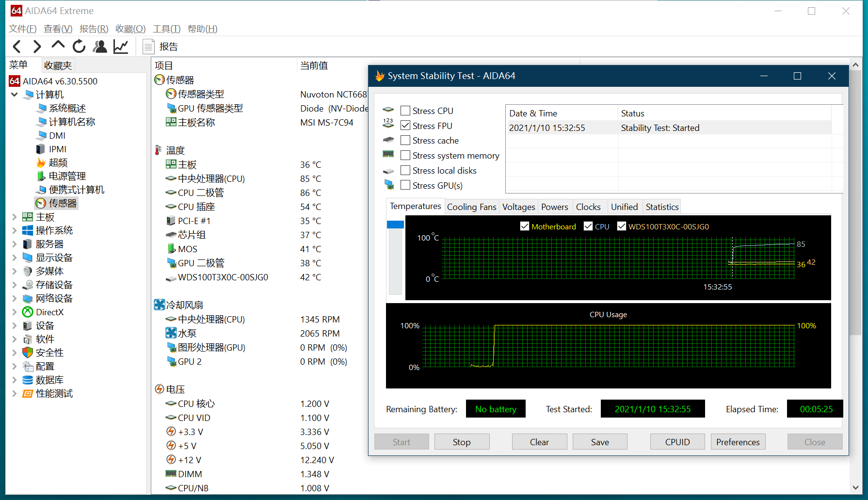Enable the Stress CPU checkbox

(405, 111)
